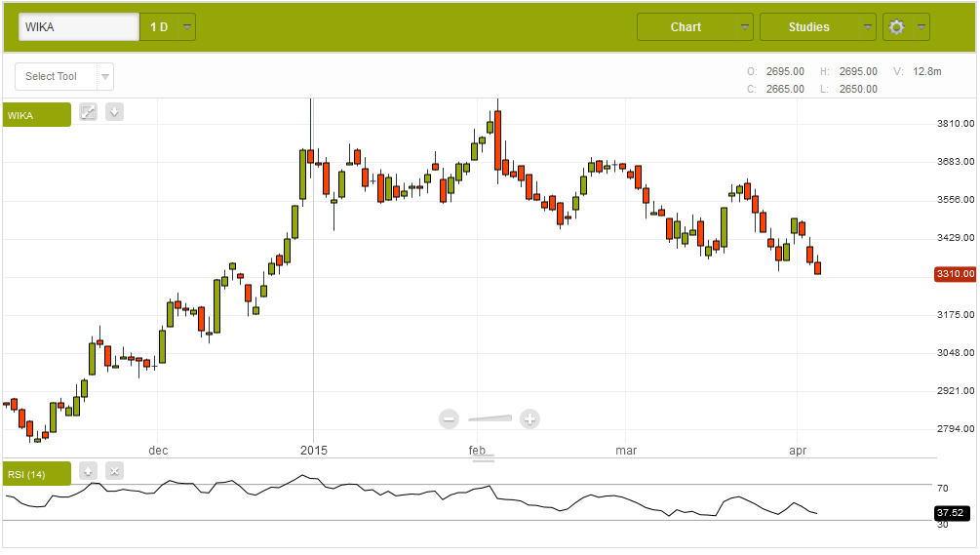This screenshot has height=555, width=980.
Task: Expand the arrow beside the gear icon
Action: [x=921, y=27]
